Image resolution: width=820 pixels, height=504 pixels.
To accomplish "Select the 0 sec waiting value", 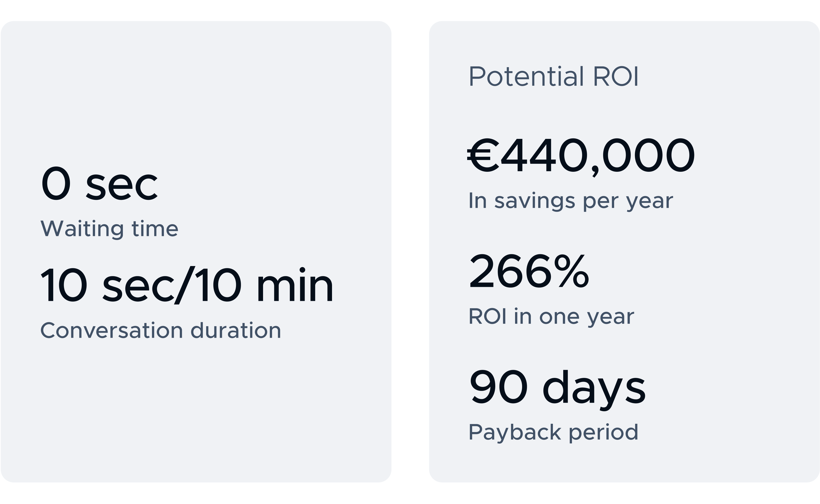I will 99,183.
